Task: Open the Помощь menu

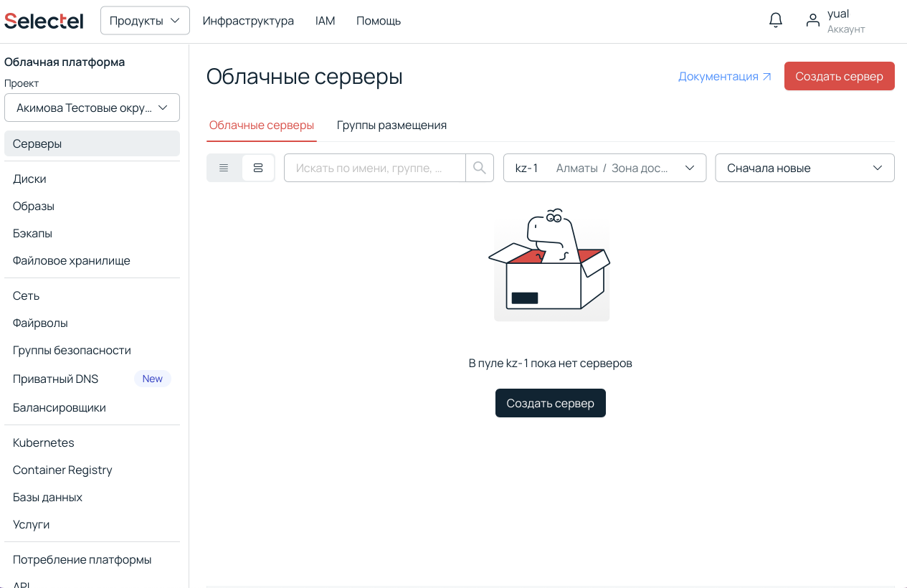Action: pos(379,21)
